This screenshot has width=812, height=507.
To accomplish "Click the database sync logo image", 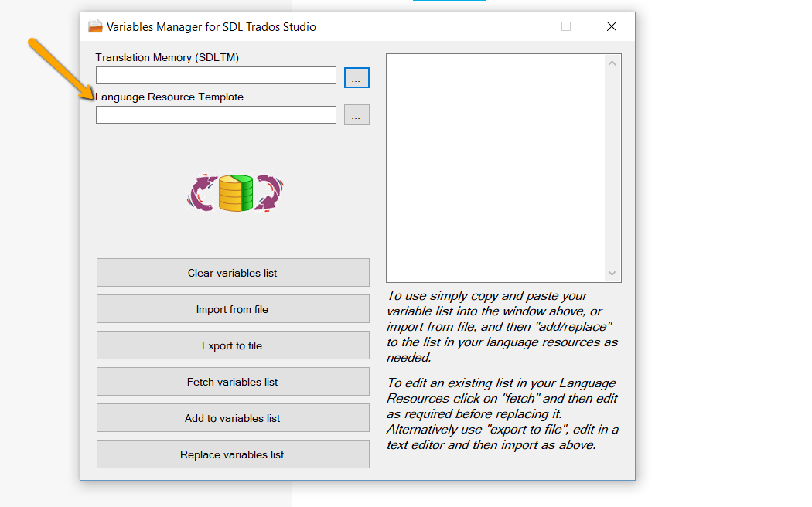I will [235, 192].
